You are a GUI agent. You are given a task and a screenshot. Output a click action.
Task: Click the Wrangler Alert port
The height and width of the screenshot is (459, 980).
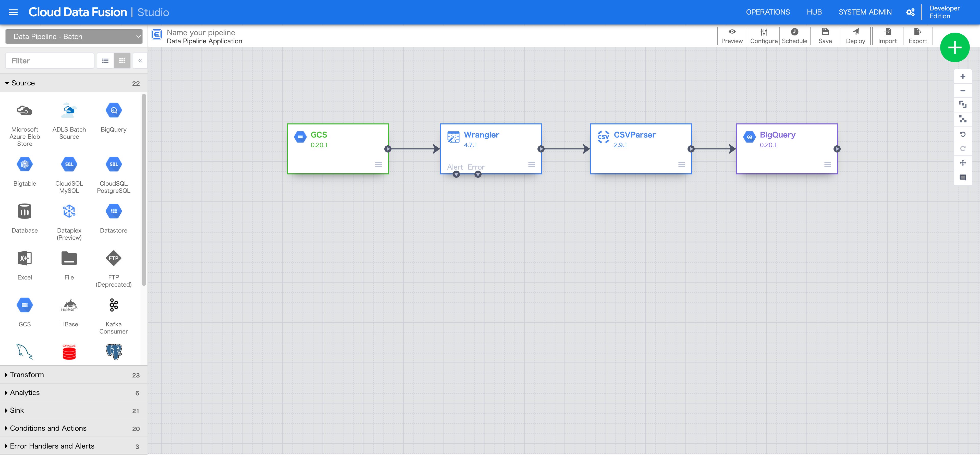[456, 174]
